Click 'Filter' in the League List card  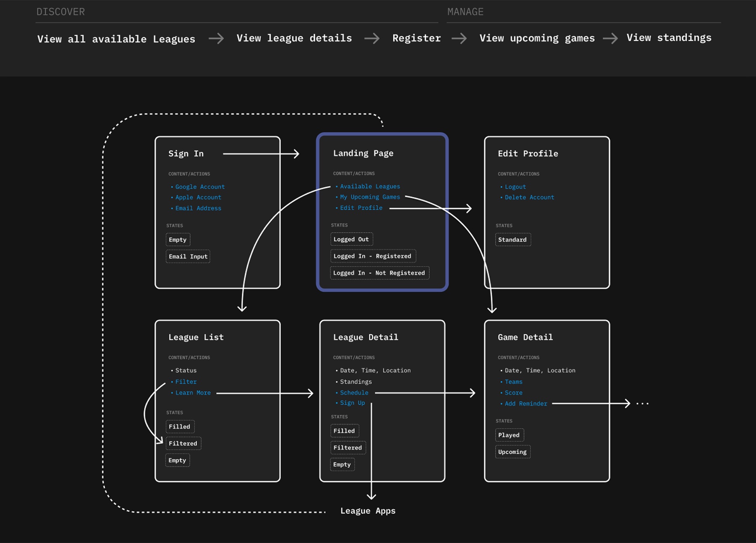186,382
